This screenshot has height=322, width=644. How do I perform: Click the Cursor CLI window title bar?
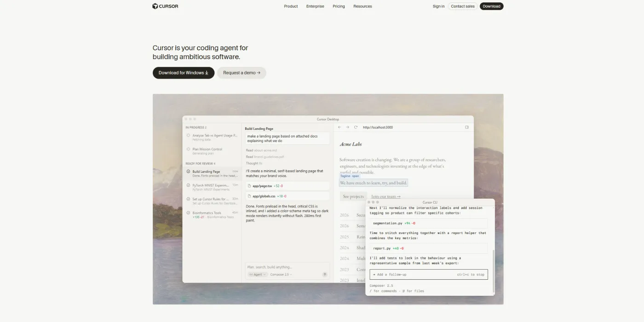tap(430, 202)
